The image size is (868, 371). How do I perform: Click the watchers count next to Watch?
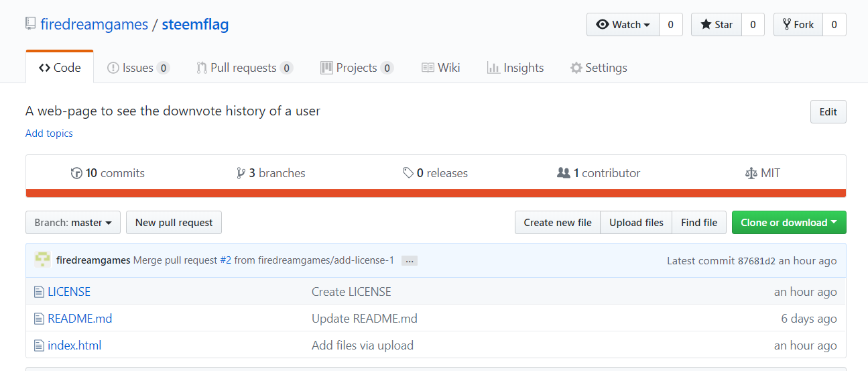(x=670, y=25)
